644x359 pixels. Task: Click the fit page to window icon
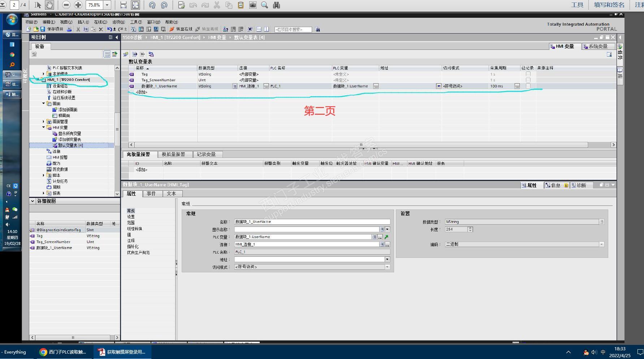coord(135,5)
